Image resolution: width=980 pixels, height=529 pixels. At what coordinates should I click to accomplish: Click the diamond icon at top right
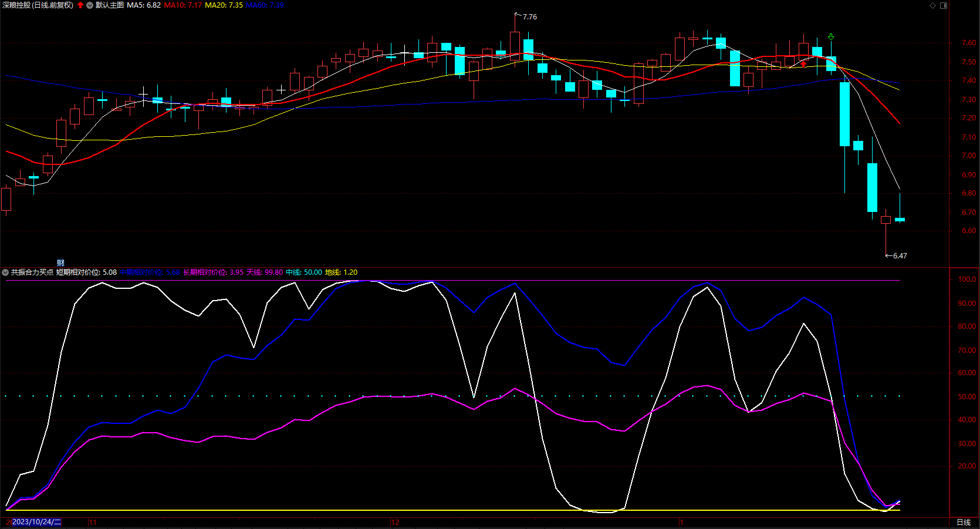point(932,5)
